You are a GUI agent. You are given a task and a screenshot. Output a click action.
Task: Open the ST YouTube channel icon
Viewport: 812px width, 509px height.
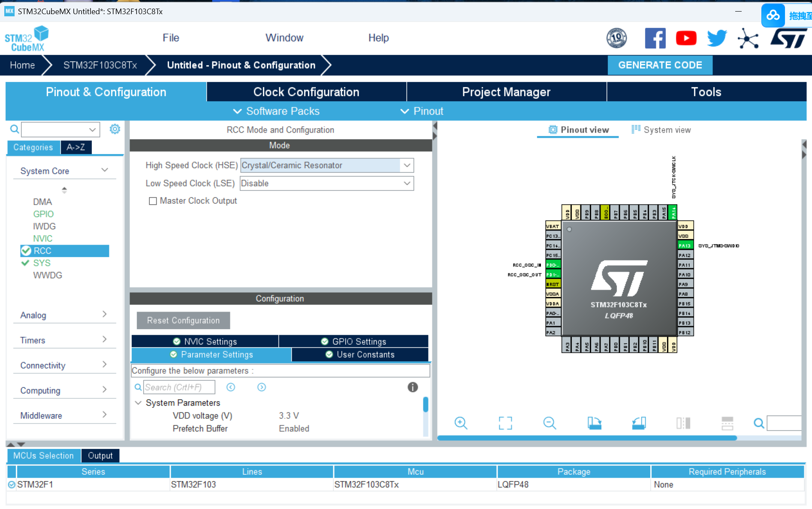pos(686,38)
